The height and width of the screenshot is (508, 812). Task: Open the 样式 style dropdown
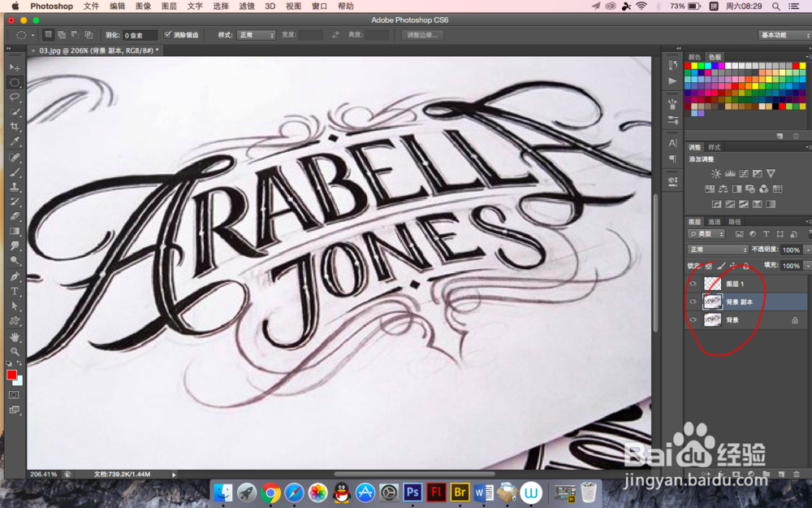coord(256,35)
